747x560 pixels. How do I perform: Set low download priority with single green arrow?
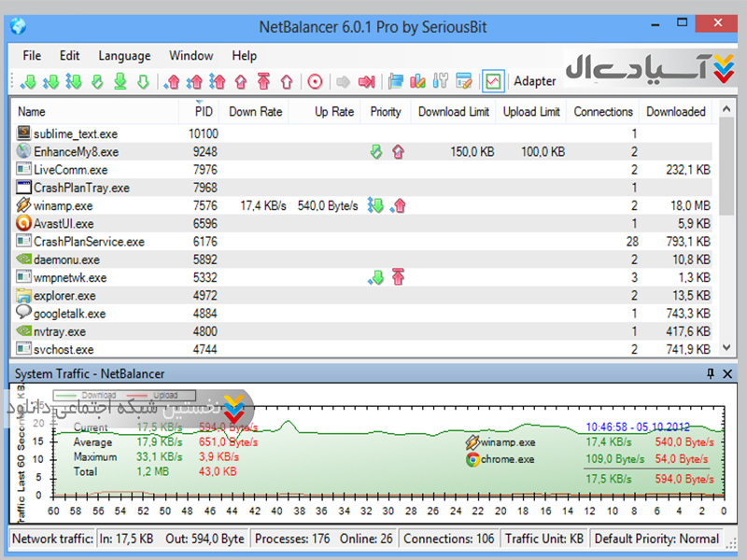[x=28, y=82]
